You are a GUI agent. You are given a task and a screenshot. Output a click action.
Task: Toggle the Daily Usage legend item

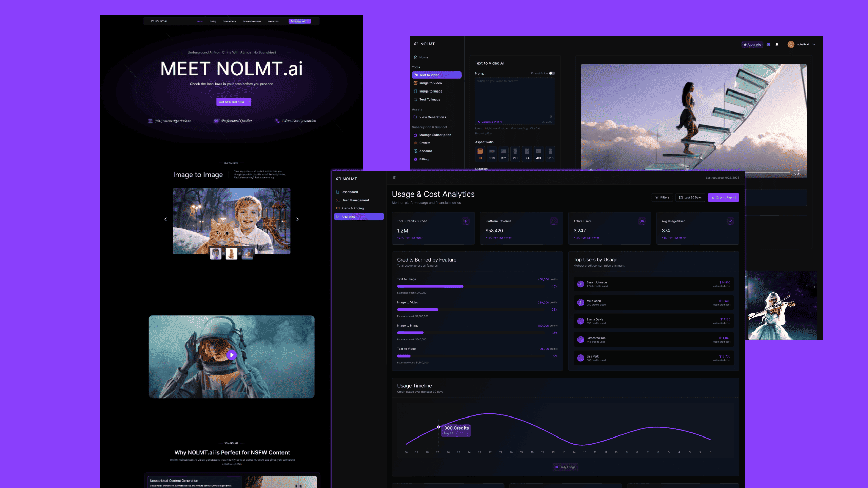point(565,467)
